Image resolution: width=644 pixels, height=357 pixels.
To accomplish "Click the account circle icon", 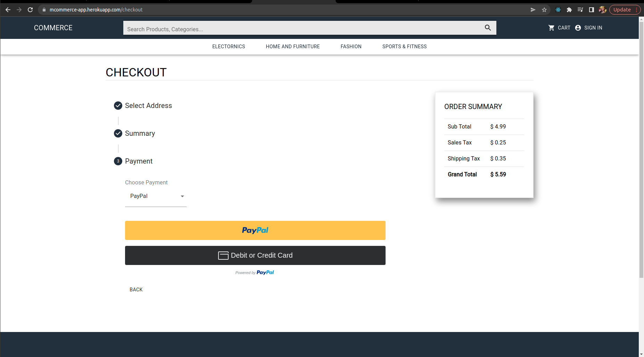I will coord(578,28).
